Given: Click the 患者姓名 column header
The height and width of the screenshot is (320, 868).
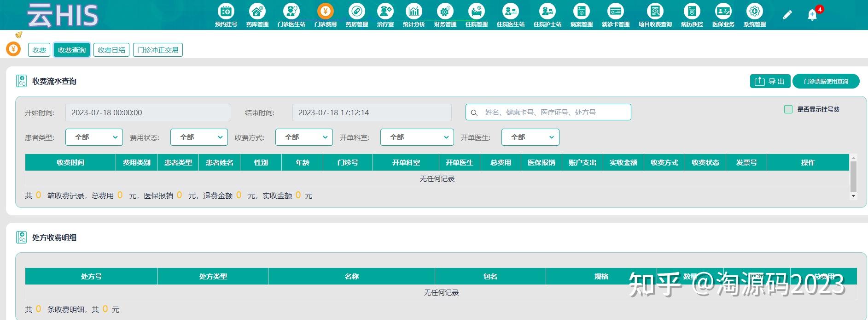Looking at the screenshot, I should tap(220, 162).
